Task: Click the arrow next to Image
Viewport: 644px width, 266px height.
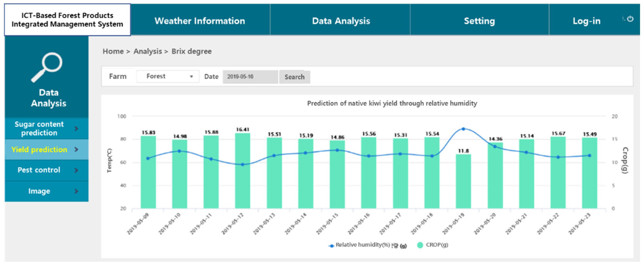Action: [76, 191]
